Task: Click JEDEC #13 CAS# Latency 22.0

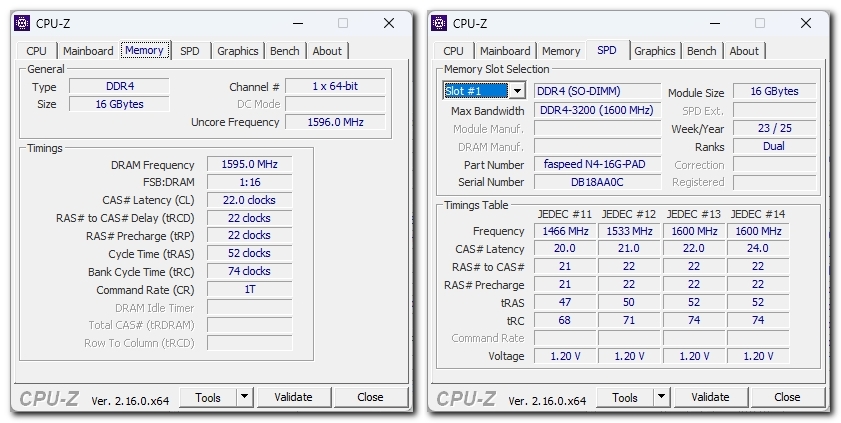Action: coord(694,248)
